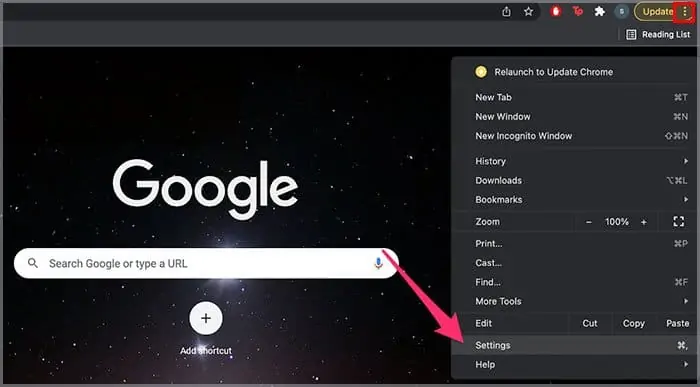Choose Print... from the menu

(x=575, y=244)
